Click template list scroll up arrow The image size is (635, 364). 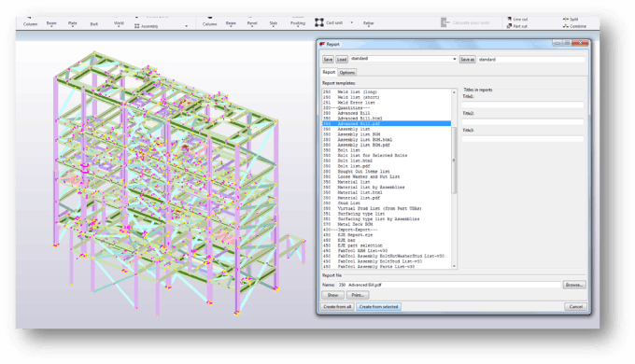[x=454, y=92]
